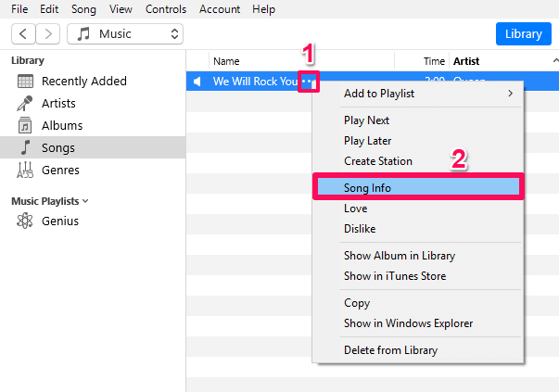Collapse the Music Playlists section chevron
559x392 pixels.
(x=85, y=201)
